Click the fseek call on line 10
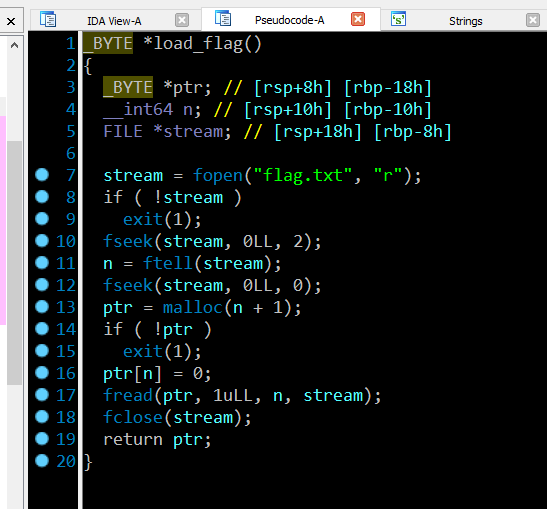547x509 pixels. pyautogui.click(x=128, y=241)
